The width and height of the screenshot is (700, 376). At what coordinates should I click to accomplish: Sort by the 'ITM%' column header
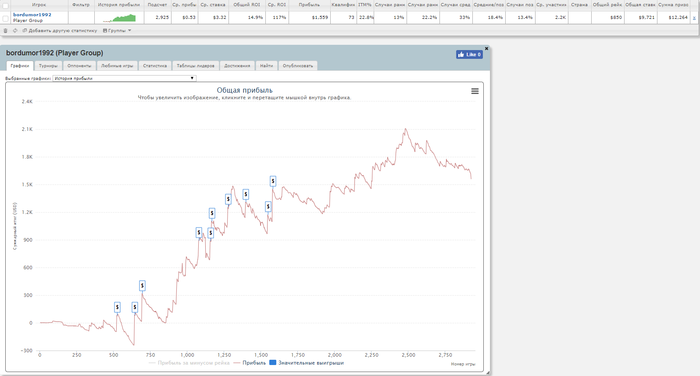365,4
